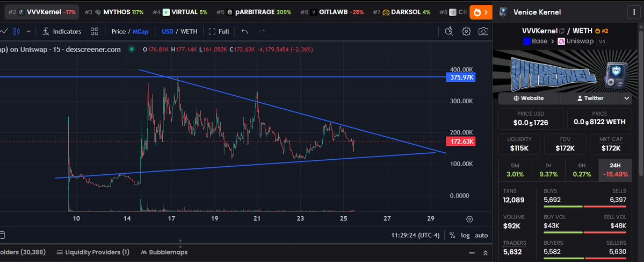
Task: Copy VVVKernel token address icon
Action: point(561,31)
